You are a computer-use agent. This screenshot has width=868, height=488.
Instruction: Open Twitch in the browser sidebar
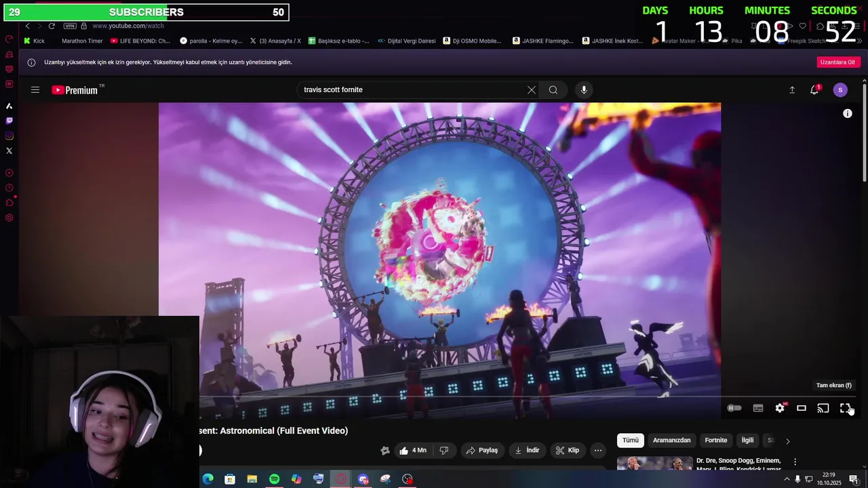(9, 121)
